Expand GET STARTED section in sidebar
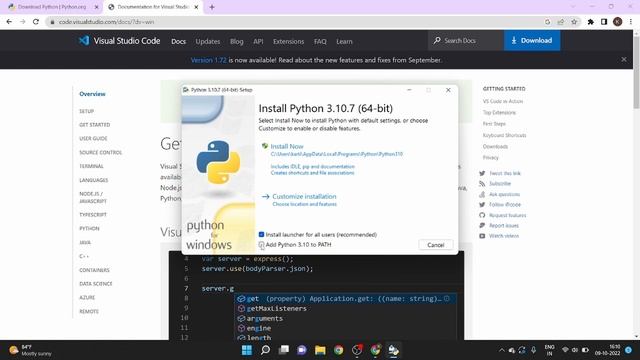640x360 pixels. coord(95,125)
